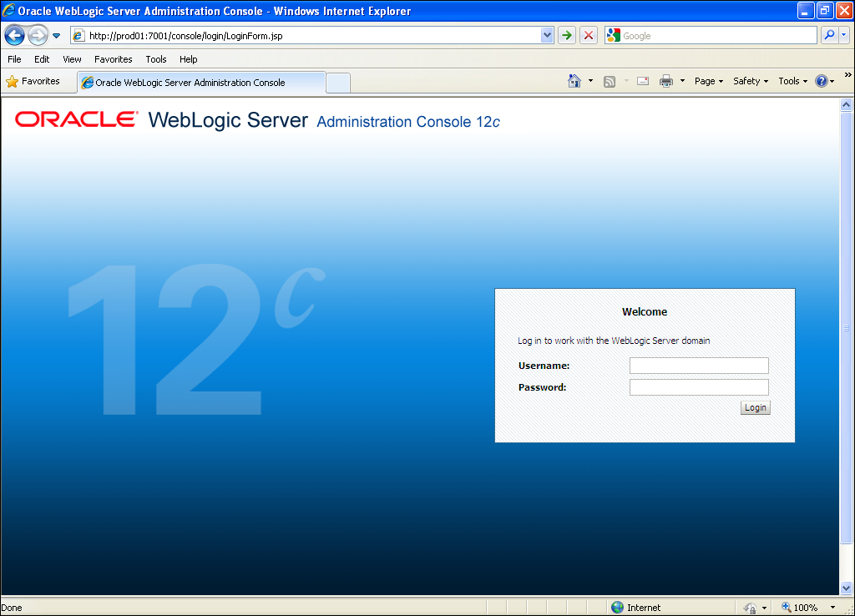Click the Username input field
The height and width of the screenshot is (616, 855).
click(699, 366)
